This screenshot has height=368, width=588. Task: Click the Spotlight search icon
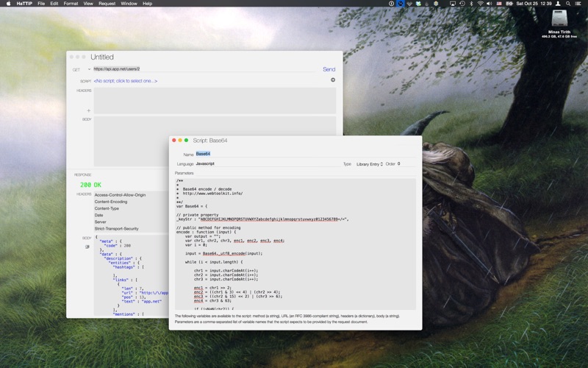(567, 4)
